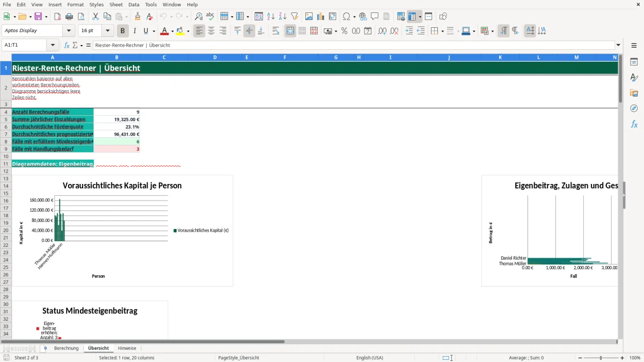
Task: Click the PageStyle_Übersicht status entry
Action: pyautogui.click(x=239, y=358)
